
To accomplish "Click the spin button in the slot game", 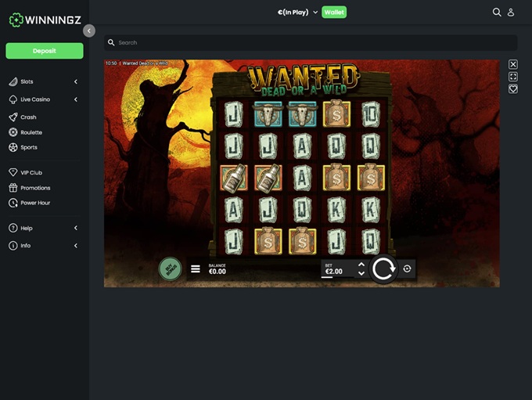I will [x=383, y=268].
